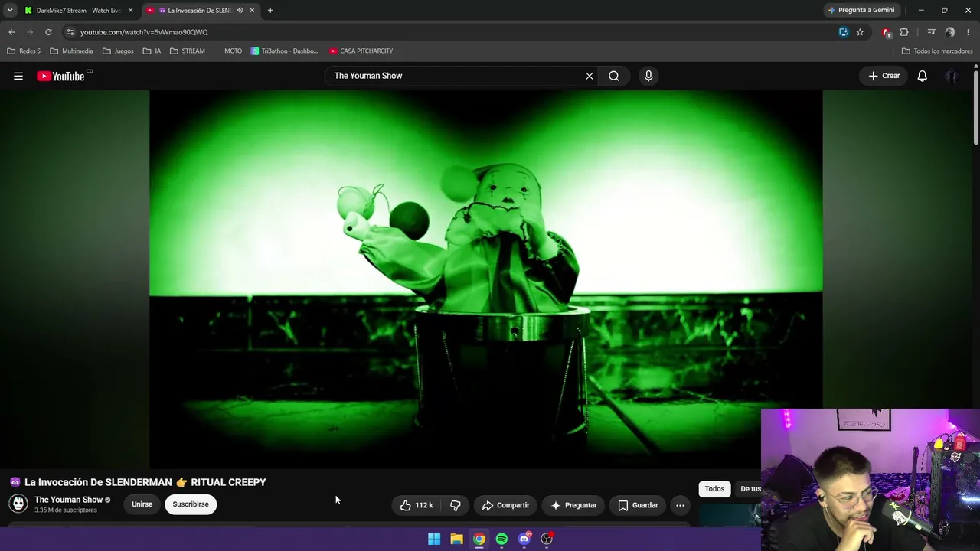The width and height of the screenshot is (980, 551).
Task: Open the IA bookmark folder
Action: tap(152, 51)
